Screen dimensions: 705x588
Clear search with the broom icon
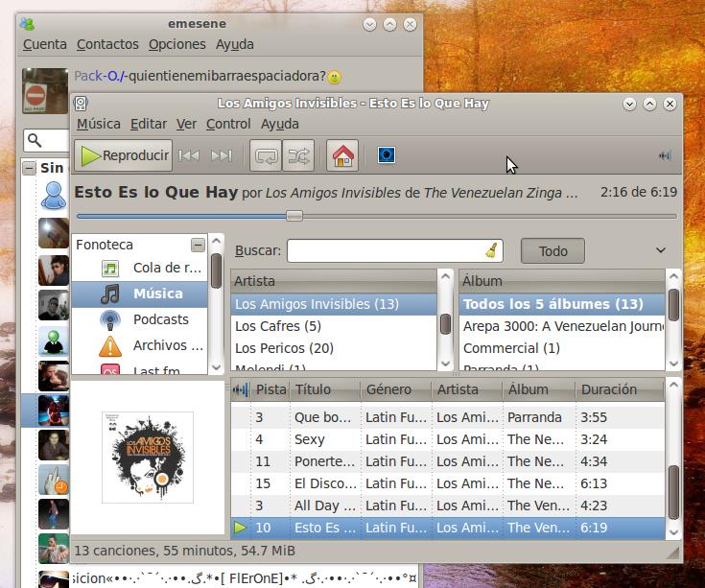(491, 250)
